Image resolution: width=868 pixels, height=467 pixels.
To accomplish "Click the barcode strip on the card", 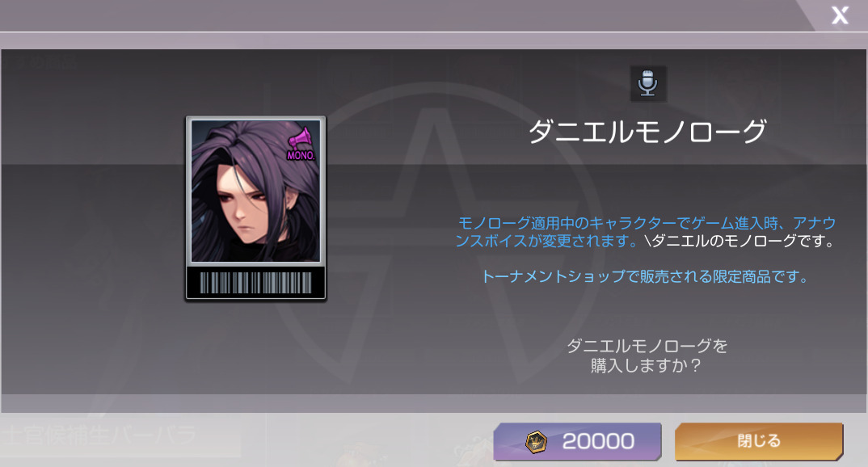I will pos(255,282).
